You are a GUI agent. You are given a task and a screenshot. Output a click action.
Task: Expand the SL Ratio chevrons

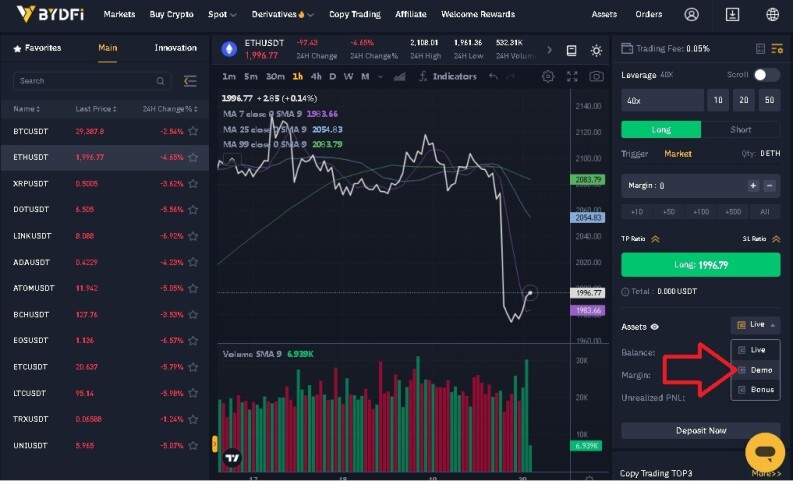click(776, 239)
